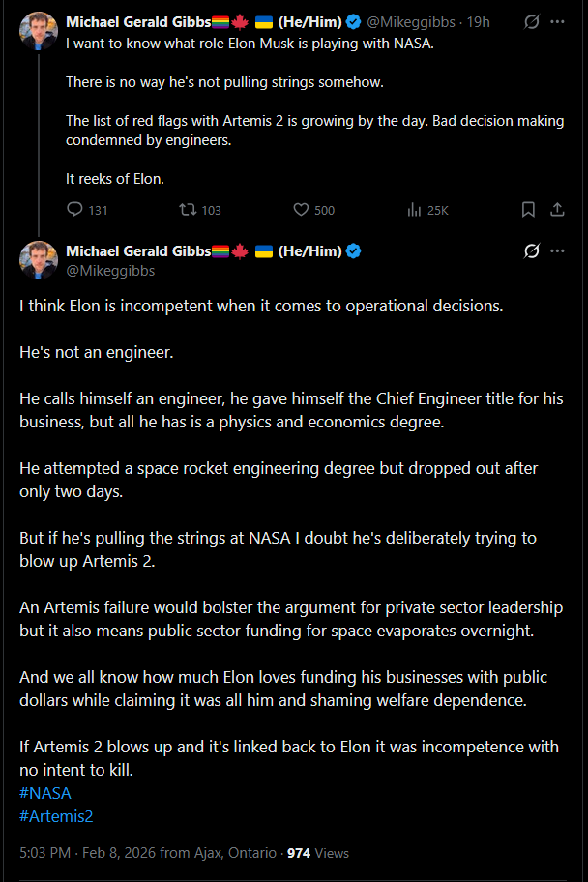Click verified badge on second tweet's author
The height and width of the screenshot is (882, 588).
coord(355,251)
